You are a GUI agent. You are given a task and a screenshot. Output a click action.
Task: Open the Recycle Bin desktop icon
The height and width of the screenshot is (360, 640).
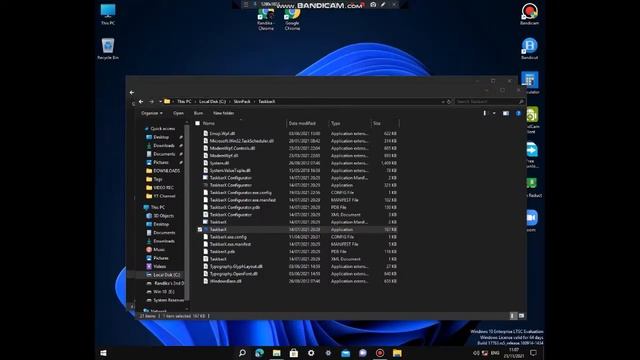(108, 49)
